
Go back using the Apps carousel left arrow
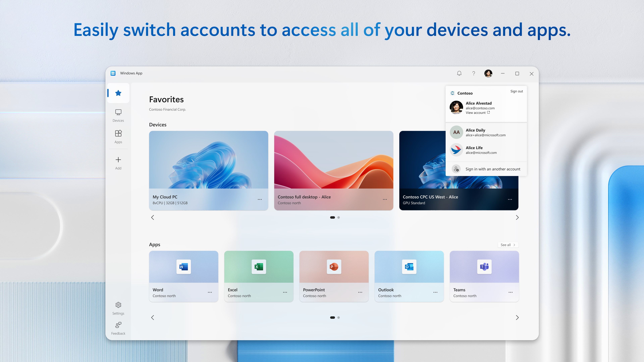tap(152, 318)
